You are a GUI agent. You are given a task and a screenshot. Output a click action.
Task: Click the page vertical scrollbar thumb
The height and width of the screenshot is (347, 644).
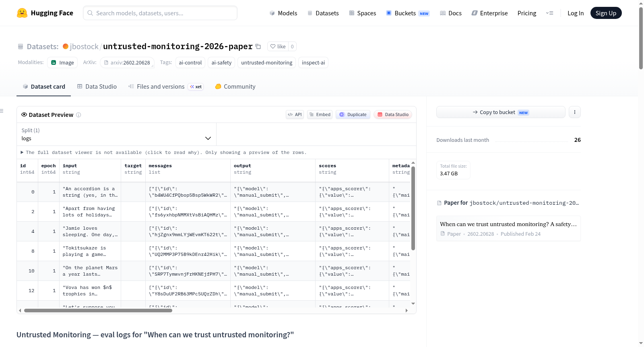point(641,38)
